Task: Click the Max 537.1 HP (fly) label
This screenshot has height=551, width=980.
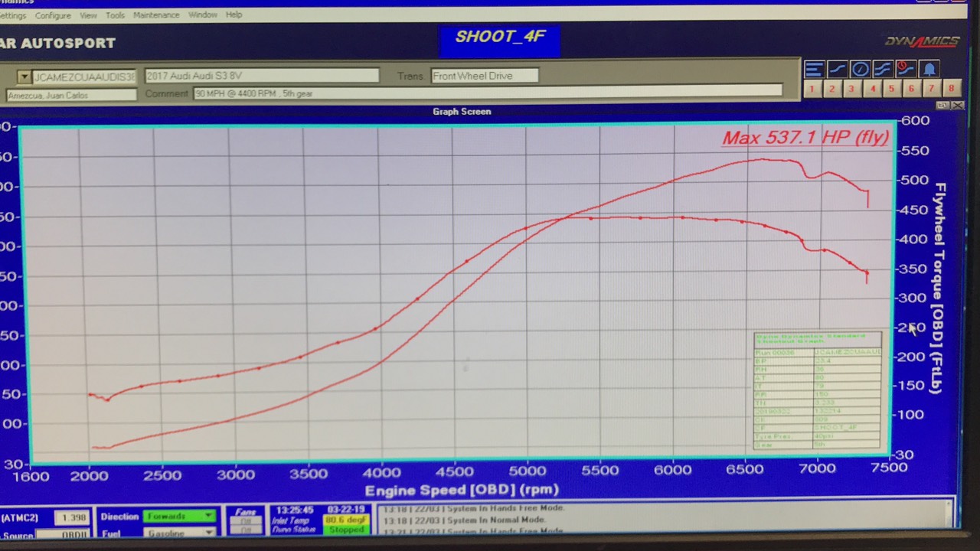Action: (805, 138)
